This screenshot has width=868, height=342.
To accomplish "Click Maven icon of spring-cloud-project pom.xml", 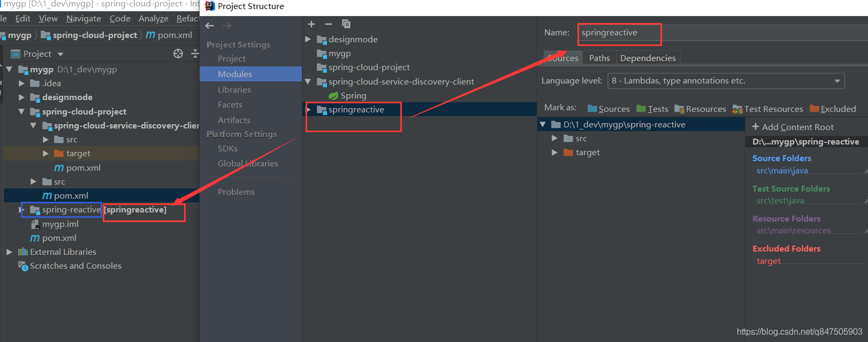I will (47, 196).
